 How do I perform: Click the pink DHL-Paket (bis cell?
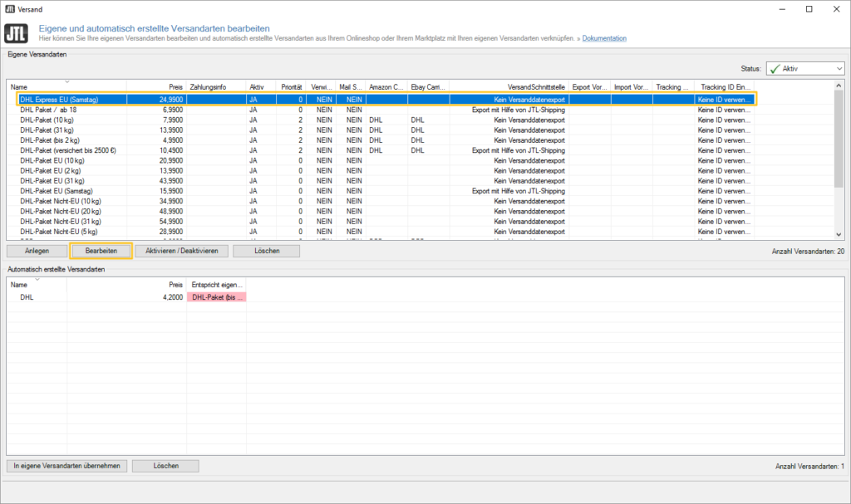pos(216,296)
